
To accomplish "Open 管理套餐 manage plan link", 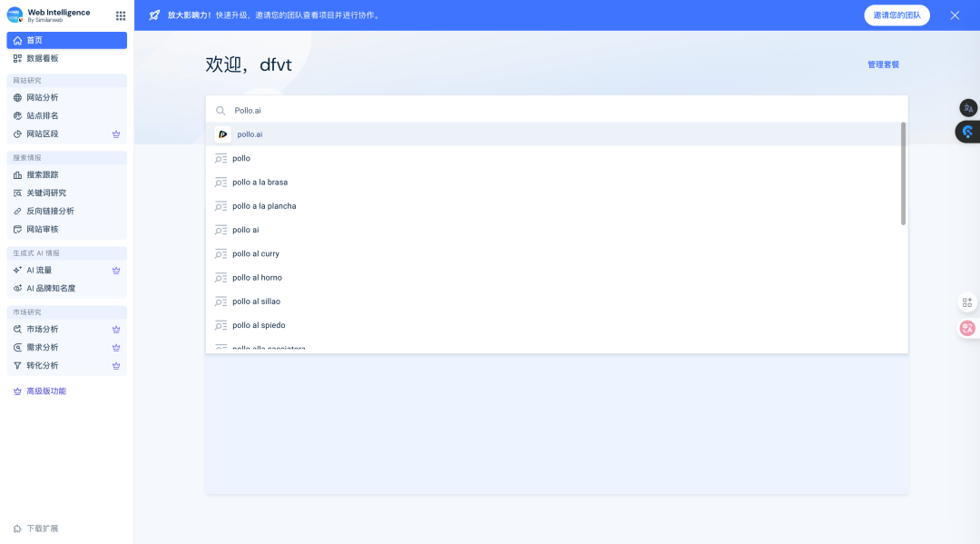I will point(883,64).
